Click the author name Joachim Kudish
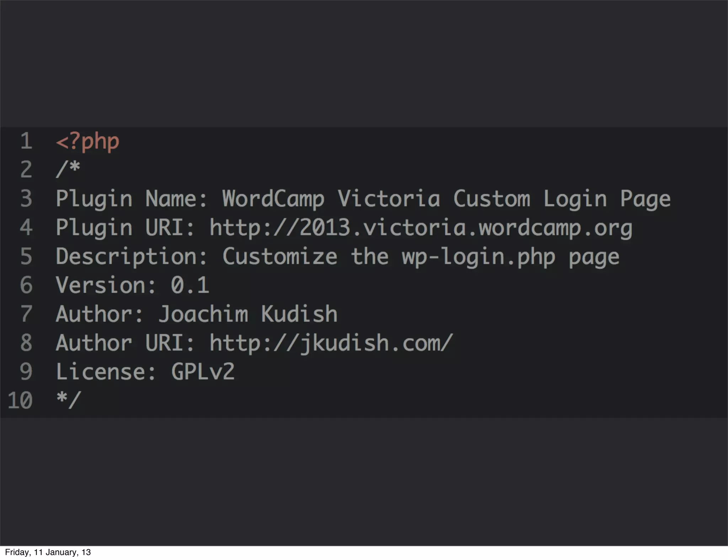 click(x=248, y=314)
